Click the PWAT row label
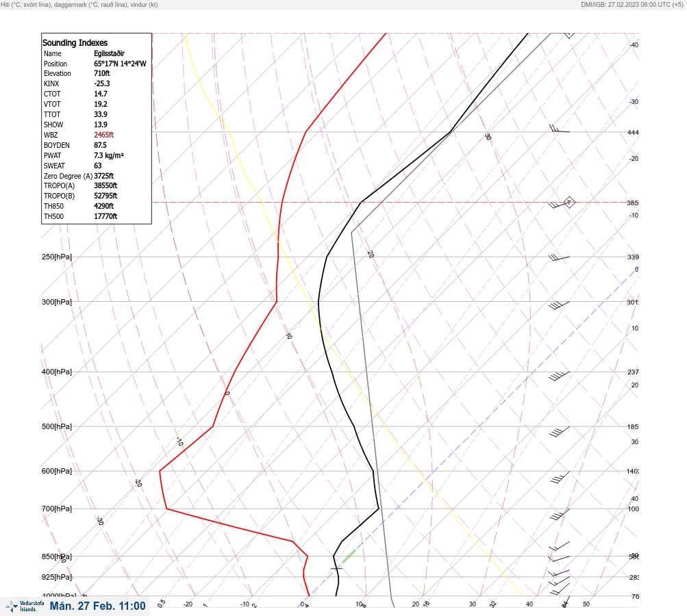Viewport: 687px width, 616px height. point(53,155)
